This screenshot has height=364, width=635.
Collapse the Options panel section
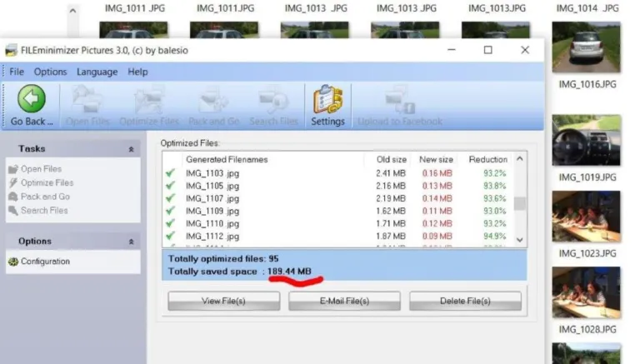coord(131,242)
